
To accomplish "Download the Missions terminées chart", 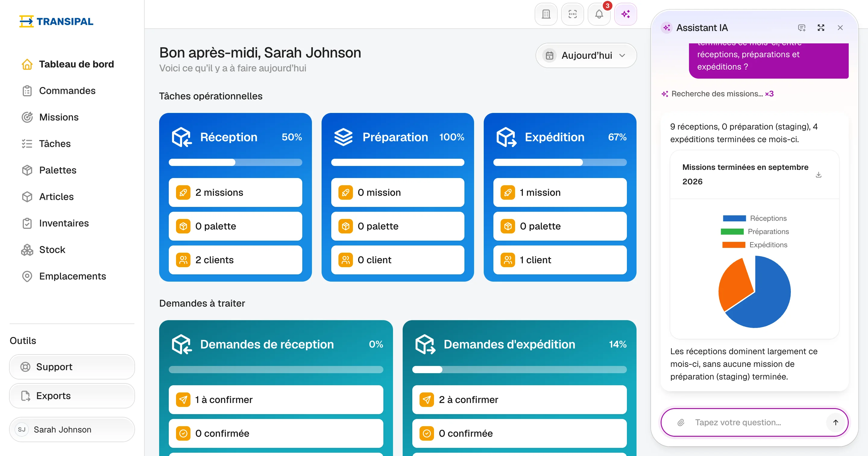I will [x=819, y=174].
